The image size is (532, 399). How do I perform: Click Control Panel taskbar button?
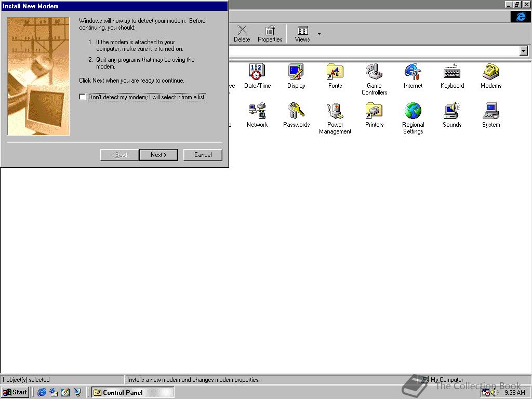point(133,393)
